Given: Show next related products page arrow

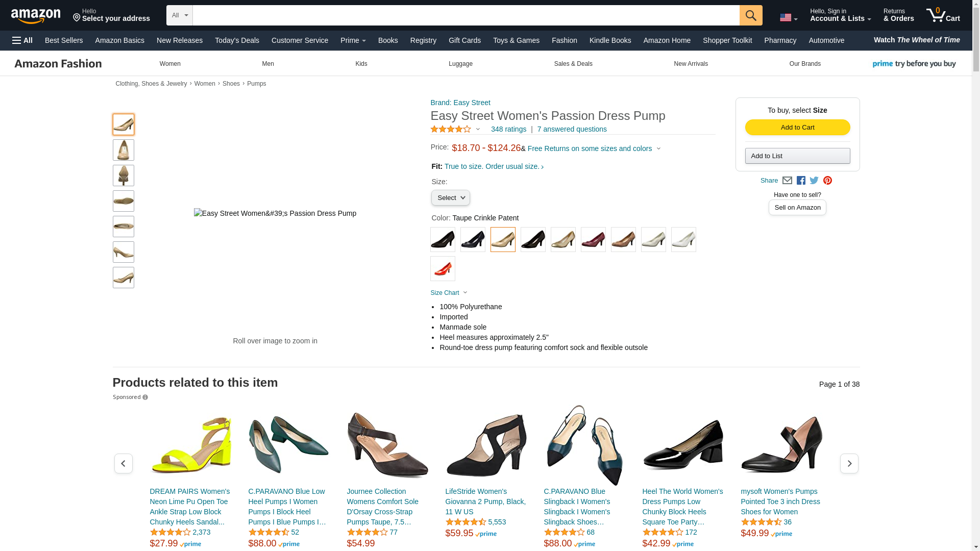Looking at the screenshot, I should click(849, 464).
